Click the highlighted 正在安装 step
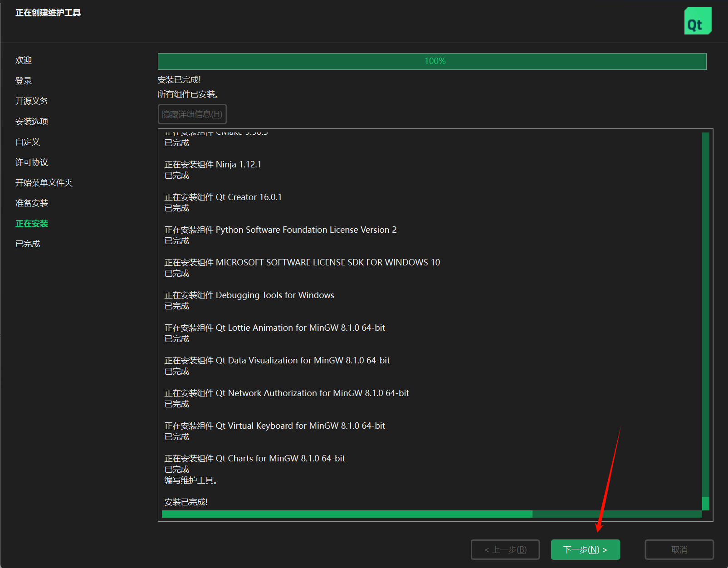This screenshot has height=568, width=728. tap(31, 223)
